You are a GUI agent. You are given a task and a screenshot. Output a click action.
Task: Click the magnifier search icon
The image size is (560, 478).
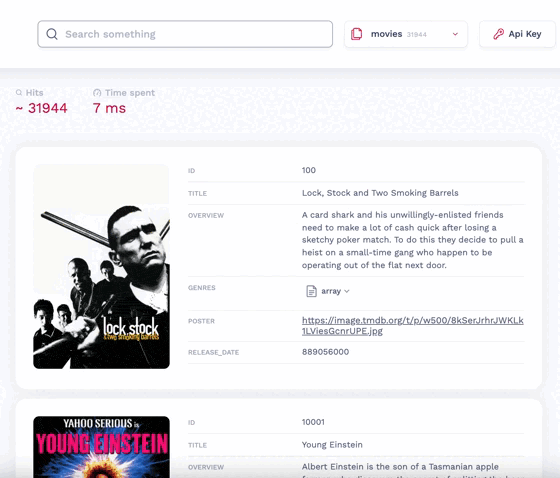pyautogui.click(x=52, y=34)
